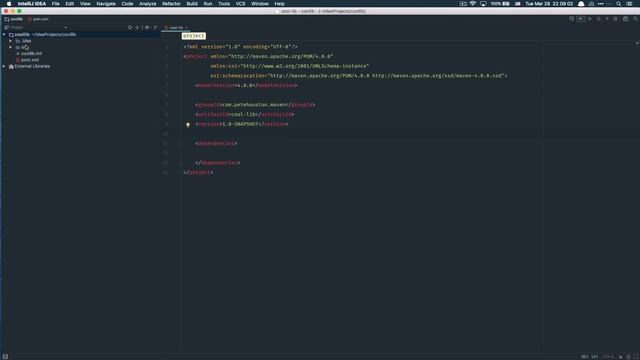Open the IntelliJ IDEA application menu
640x360 pixels.
(32, 4)
